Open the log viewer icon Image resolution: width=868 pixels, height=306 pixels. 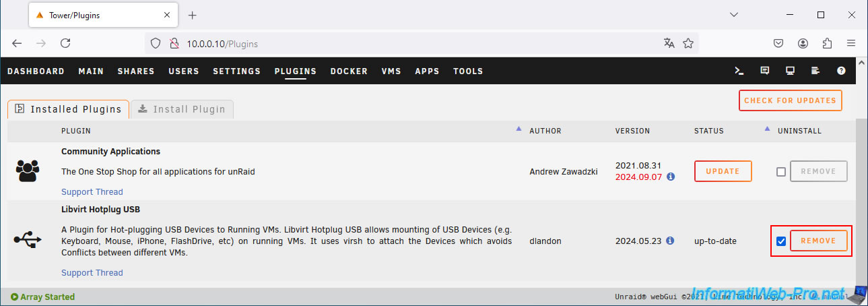click(x=815, y=71)
